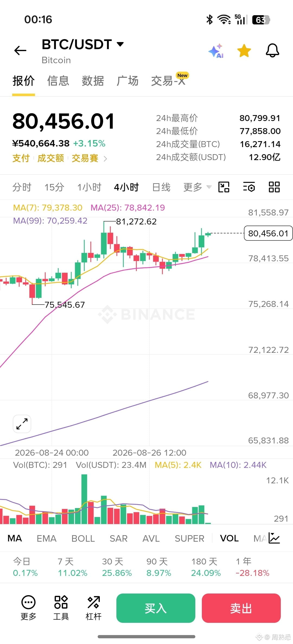The image size is (293, 644).
Task: Select the 15分 chart interval
Action: tap(54, 187)
